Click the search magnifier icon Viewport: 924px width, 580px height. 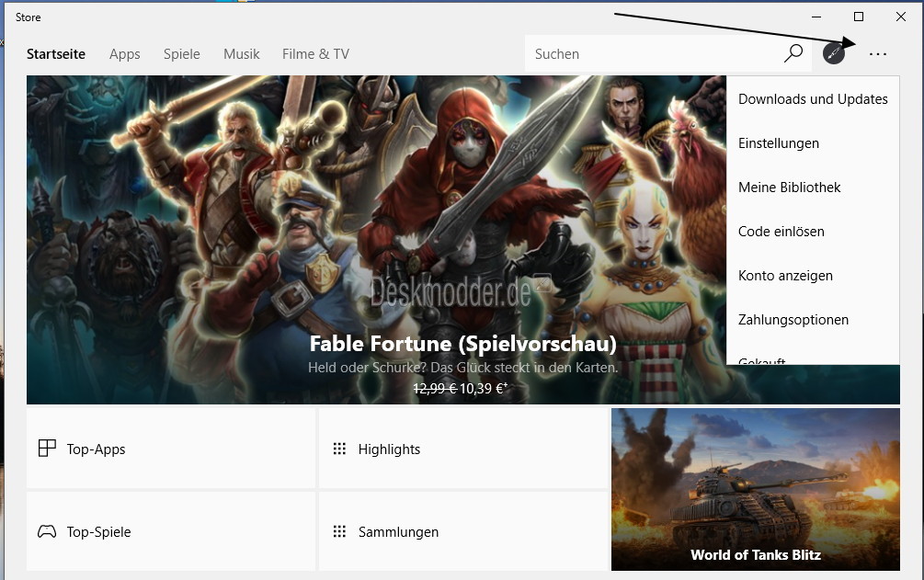coord(793,53)
